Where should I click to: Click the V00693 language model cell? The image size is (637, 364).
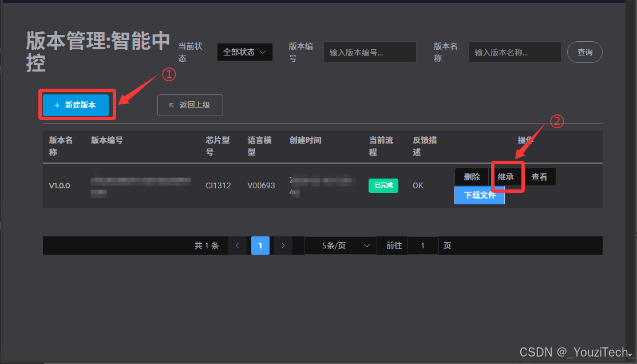(x=261, y=185)
